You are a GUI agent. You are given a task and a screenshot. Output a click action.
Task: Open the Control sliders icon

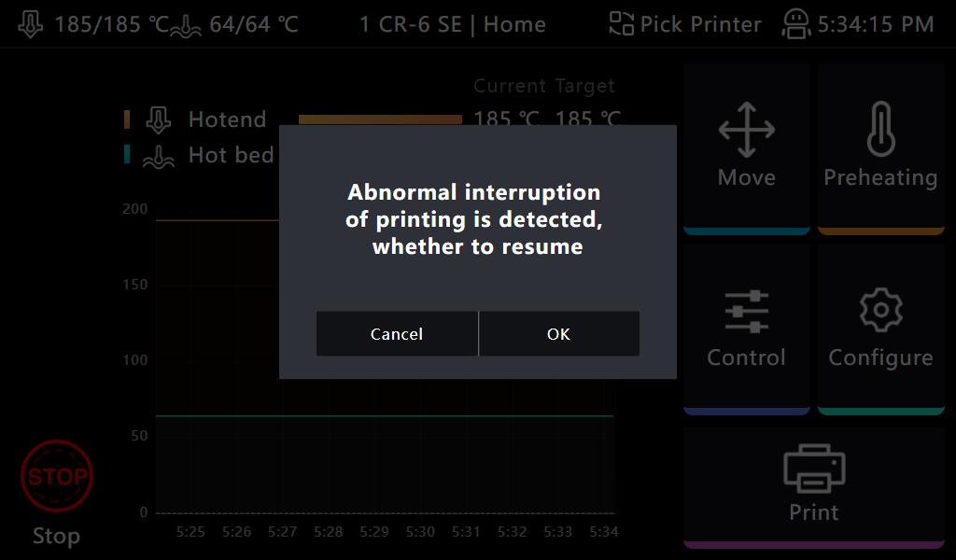[746, 311]
